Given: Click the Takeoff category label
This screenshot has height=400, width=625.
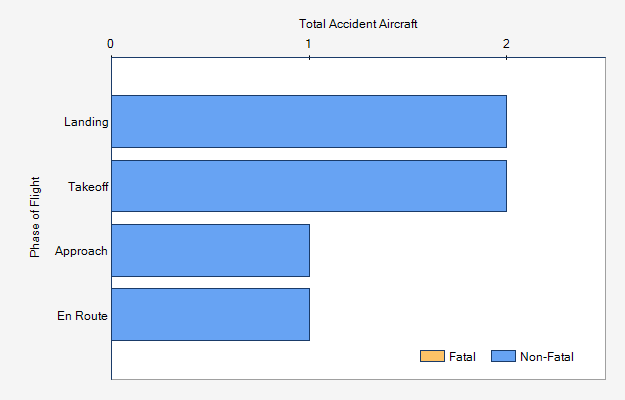Looking at the screenshot, I should tap(88, 186).
